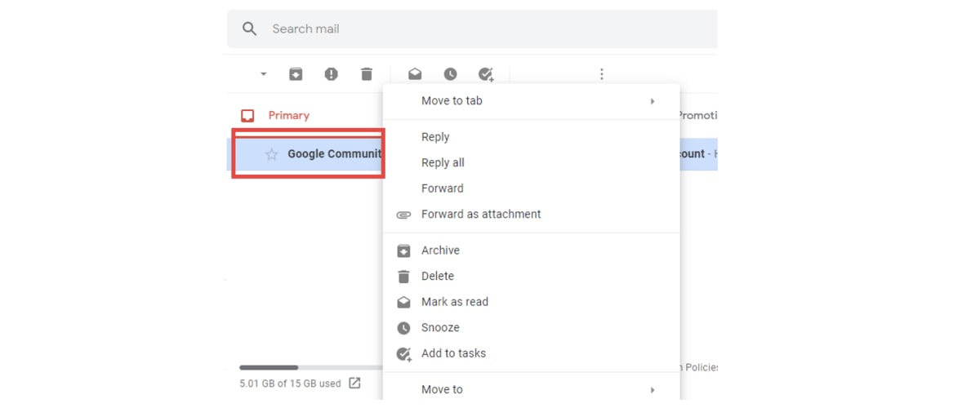The height and width of the screenshot is (408, 980).
Task: Click the Move to tab submenu arrow
Action: pyautogui.click(x=653, y=101)
